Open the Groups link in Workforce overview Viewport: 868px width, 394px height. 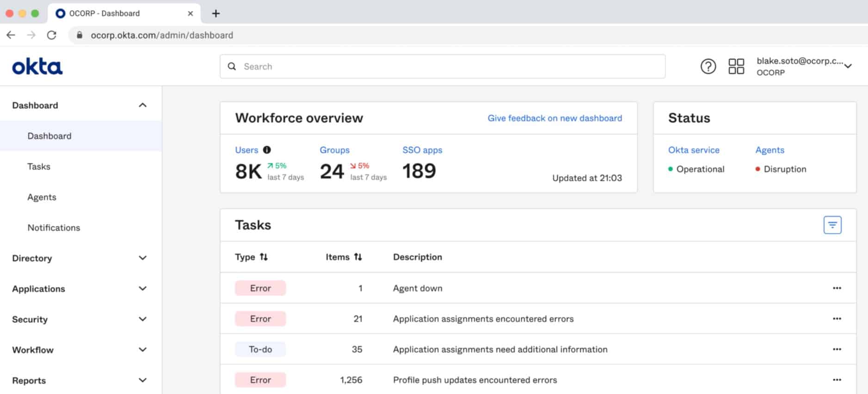[334, 150]
